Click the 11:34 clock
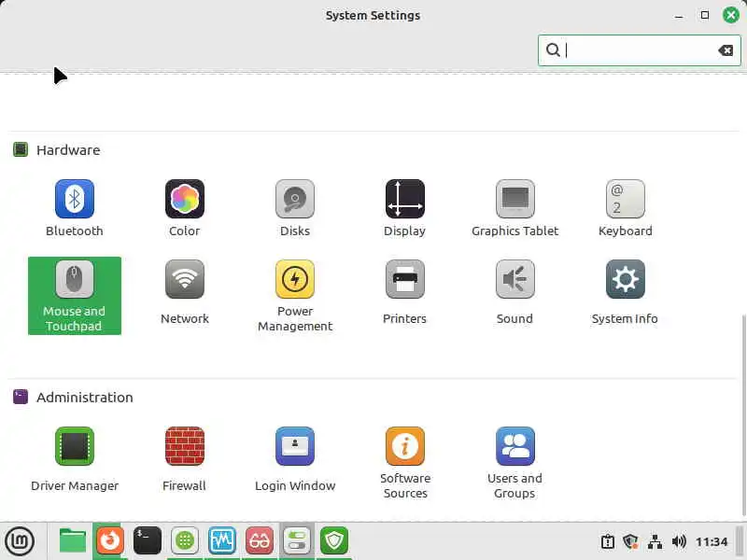 tap(712, 542)
